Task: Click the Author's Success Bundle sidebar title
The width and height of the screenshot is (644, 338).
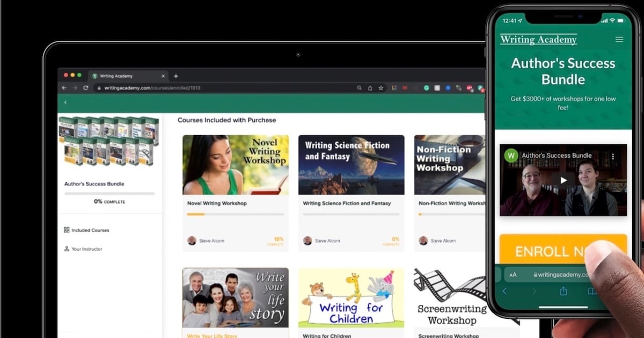Action: coord(94,184)
